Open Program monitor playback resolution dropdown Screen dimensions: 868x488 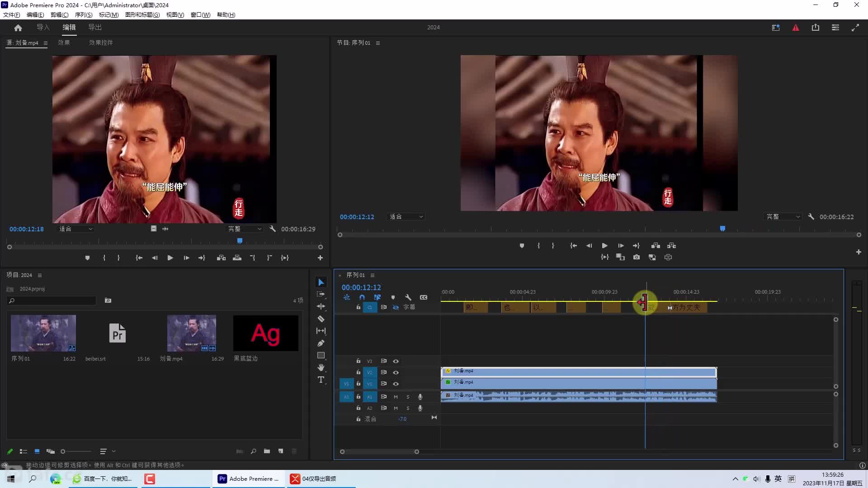pyautogui.click(x=783, y=217)
